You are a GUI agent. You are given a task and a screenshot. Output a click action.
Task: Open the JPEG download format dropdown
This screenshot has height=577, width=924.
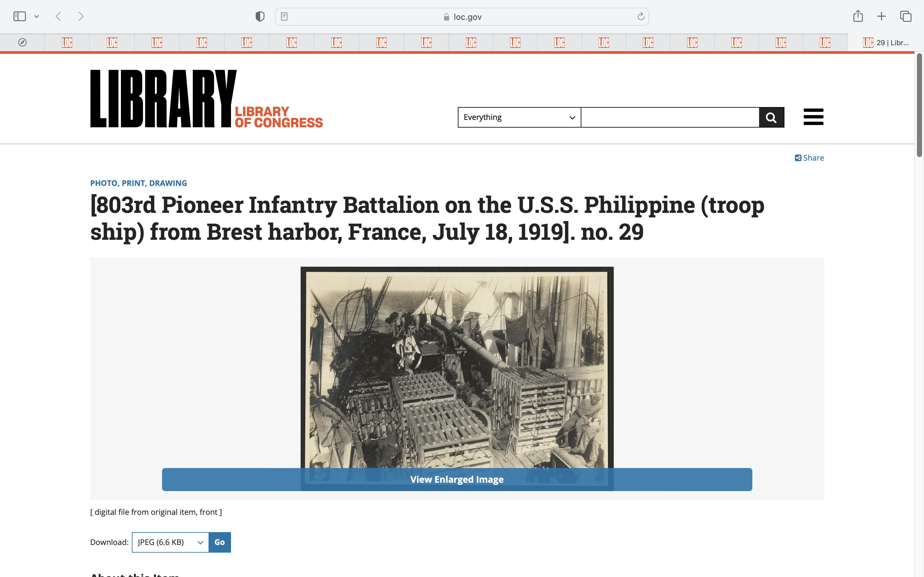[x=170, y=542]
